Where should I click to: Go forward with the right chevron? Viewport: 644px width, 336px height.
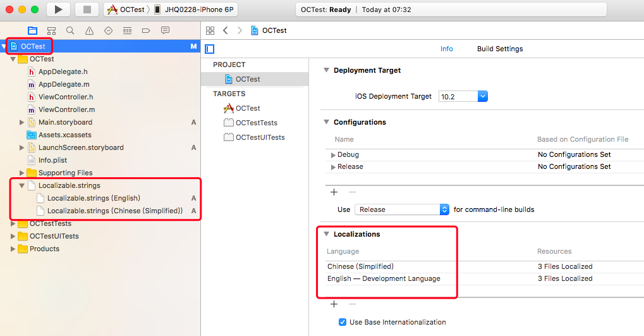coord(240,30)
